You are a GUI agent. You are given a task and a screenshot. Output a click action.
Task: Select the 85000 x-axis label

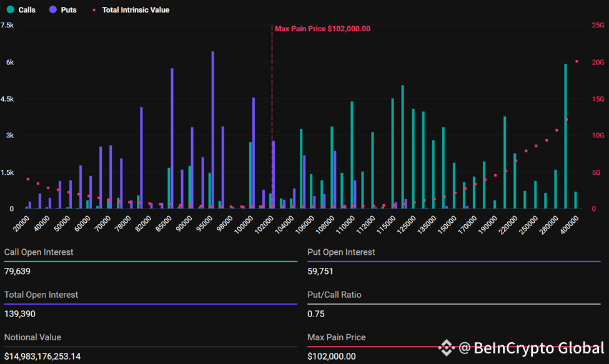(x=164, y=224)
